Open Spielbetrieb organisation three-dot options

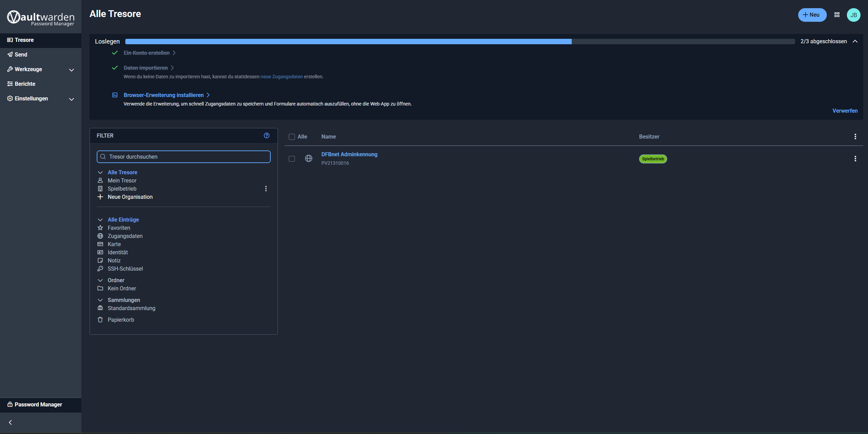tap(266, 189)
